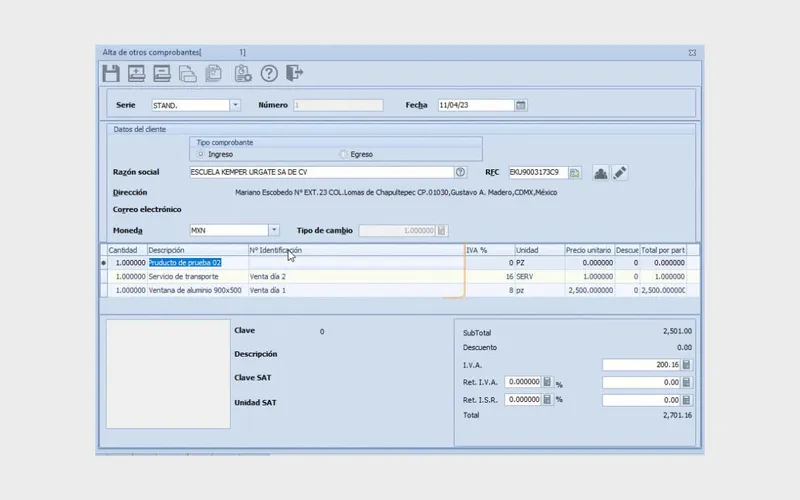Click the client people icon beside RFC
The height and width of the screenshot is (500, 800).
coord(601,173)
